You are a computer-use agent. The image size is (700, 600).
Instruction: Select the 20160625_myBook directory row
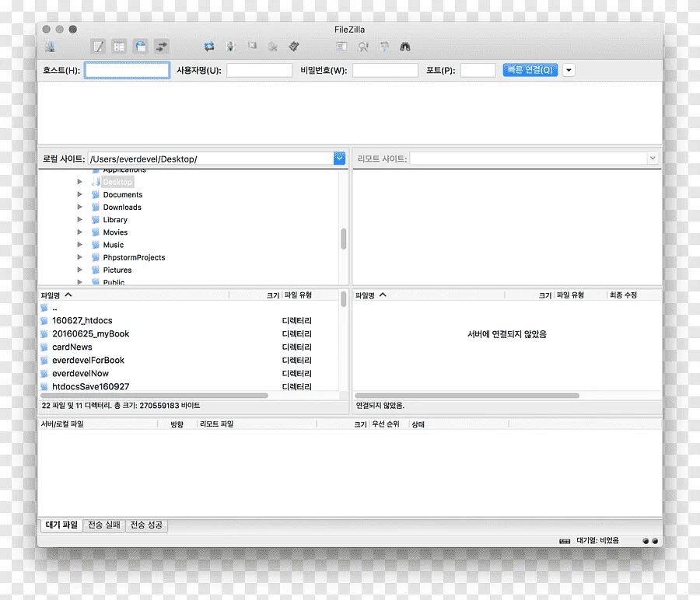189,333
